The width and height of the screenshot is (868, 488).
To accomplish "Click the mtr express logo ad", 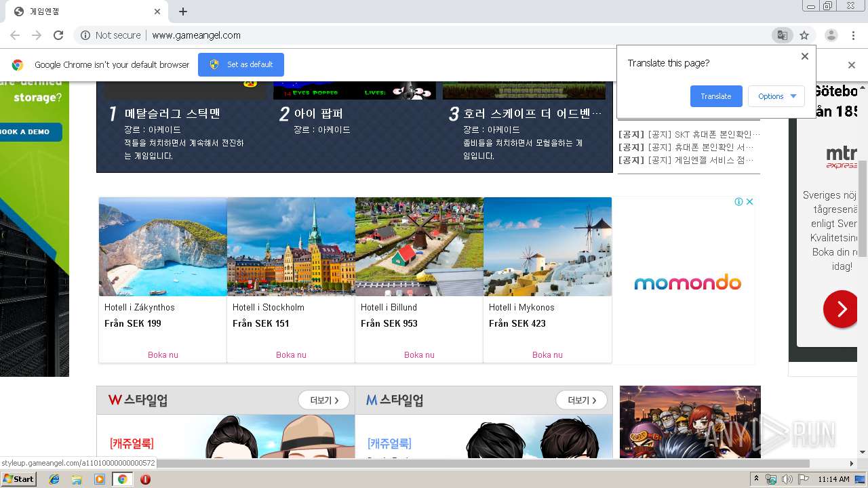I will tap(841, 157).
